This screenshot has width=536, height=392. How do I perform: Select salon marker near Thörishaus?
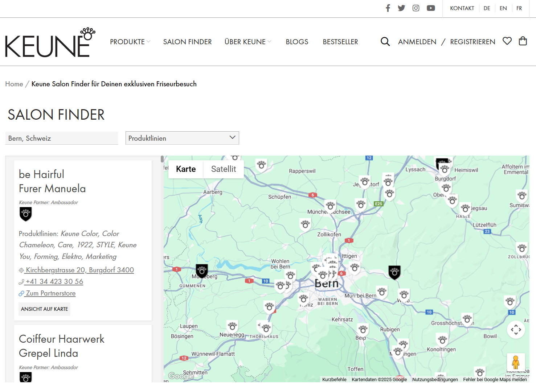click(266, 329)
